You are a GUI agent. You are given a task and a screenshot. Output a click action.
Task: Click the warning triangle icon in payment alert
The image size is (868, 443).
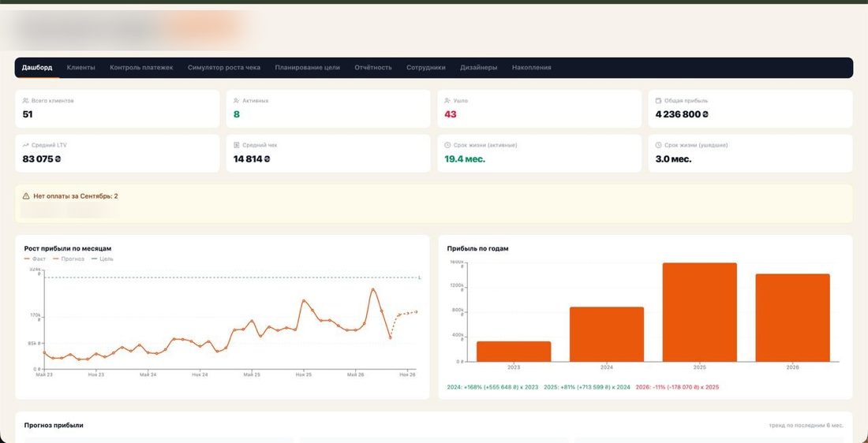tap(25, 195)
